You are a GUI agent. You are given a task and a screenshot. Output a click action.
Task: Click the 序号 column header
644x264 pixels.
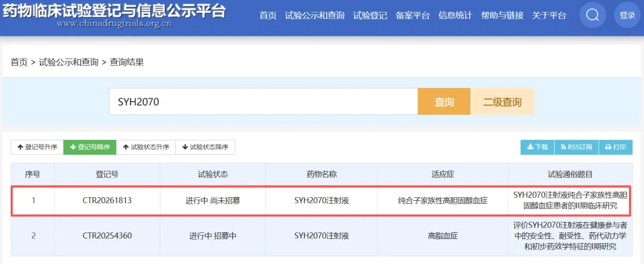click(32, 174)
